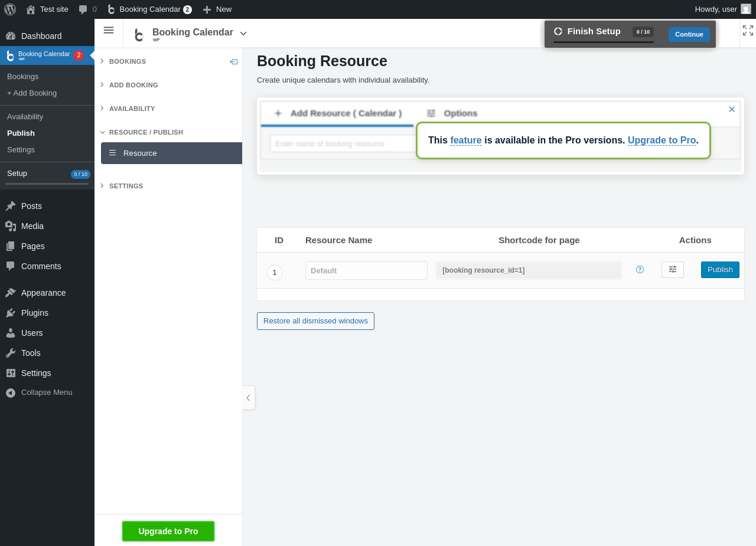Open Plugins in the admin sidebar

[x=34, y=313]
